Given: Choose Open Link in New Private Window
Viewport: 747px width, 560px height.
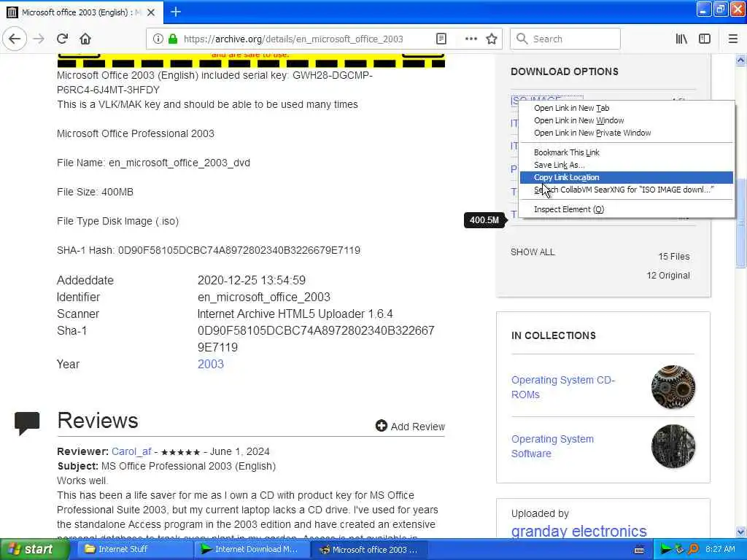Looking at the screenshot, I should pyautogui.click(x=627, y=133).
